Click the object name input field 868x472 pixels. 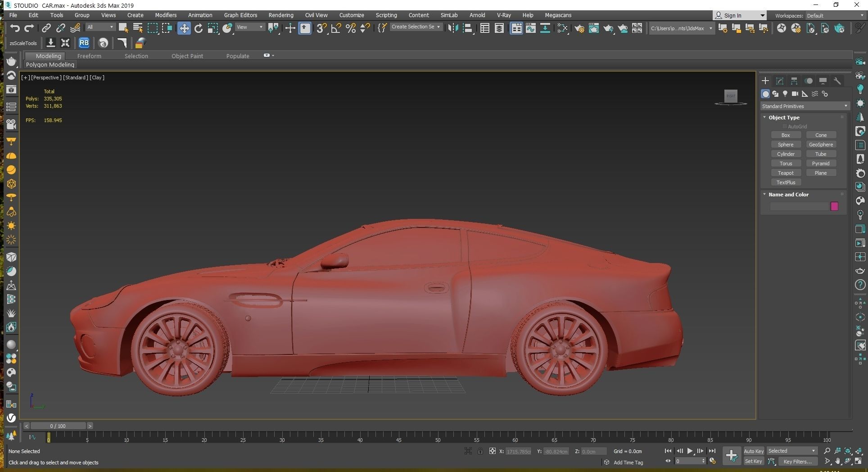coord(800,206)
